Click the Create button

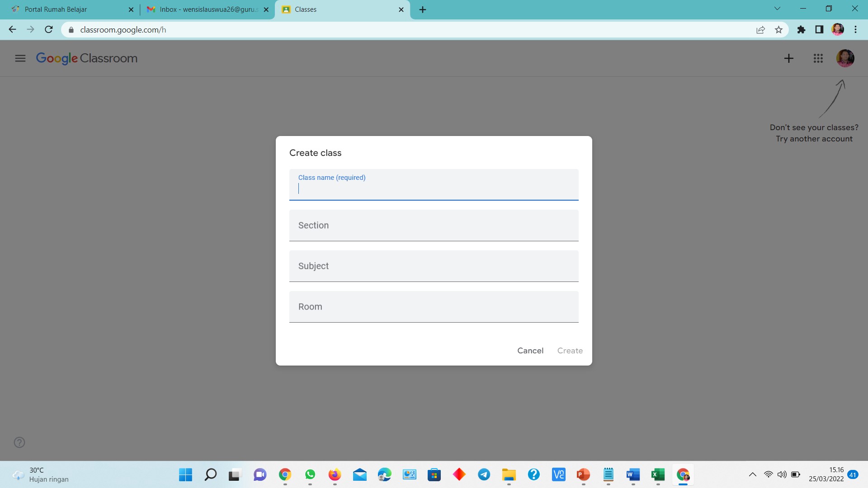570,351
